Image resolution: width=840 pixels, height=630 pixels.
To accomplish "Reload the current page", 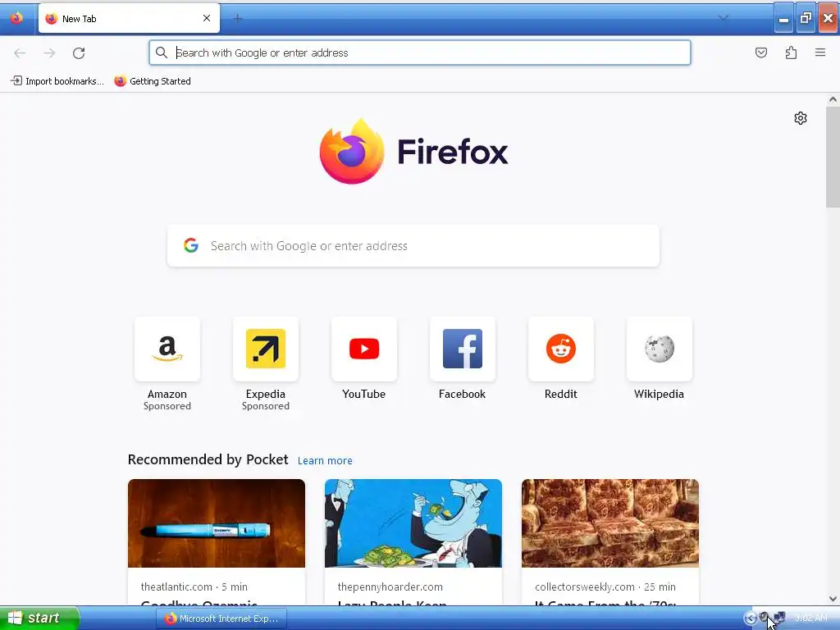I will [79, 52].
